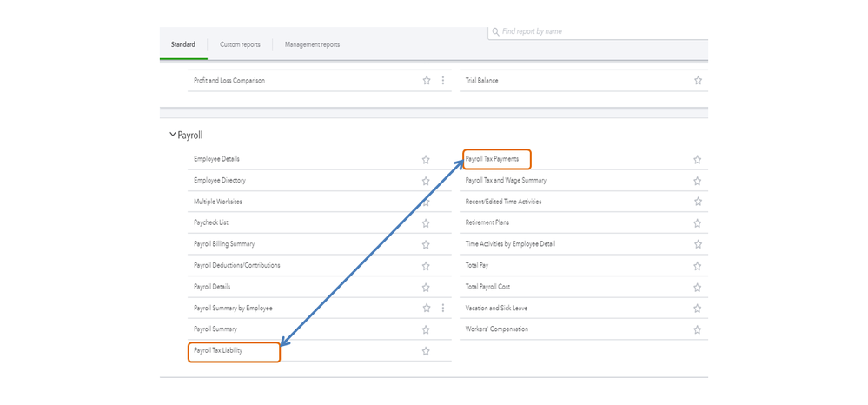Star the Total Payroll Cost report
The image size is (868, 405).
(697, 288)
